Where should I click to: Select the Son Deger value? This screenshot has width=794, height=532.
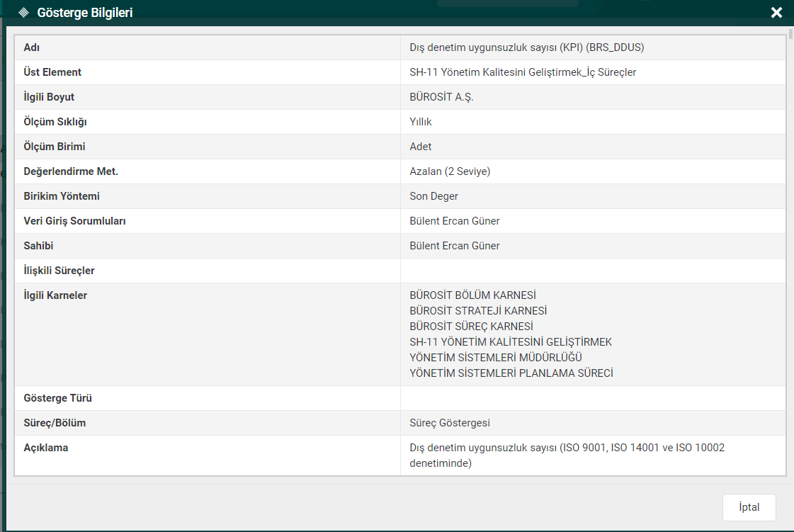433,197
